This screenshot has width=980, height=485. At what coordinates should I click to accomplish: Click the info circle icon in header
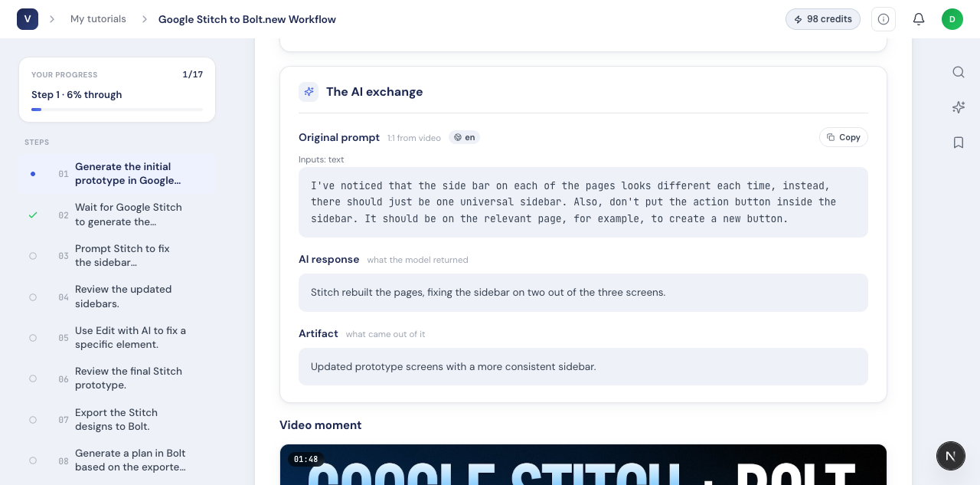pyautogui.click(x=884, y=19)
